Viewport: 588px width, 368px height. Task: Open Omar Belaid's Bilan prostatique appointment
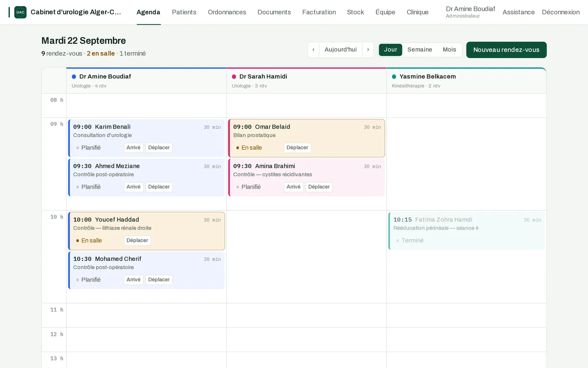tap(306, 138)
